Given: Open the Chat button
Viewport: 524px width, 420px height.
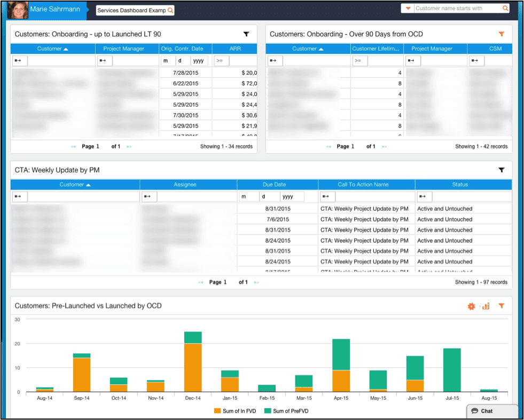Looking at the screenshot, I should 486,411.
